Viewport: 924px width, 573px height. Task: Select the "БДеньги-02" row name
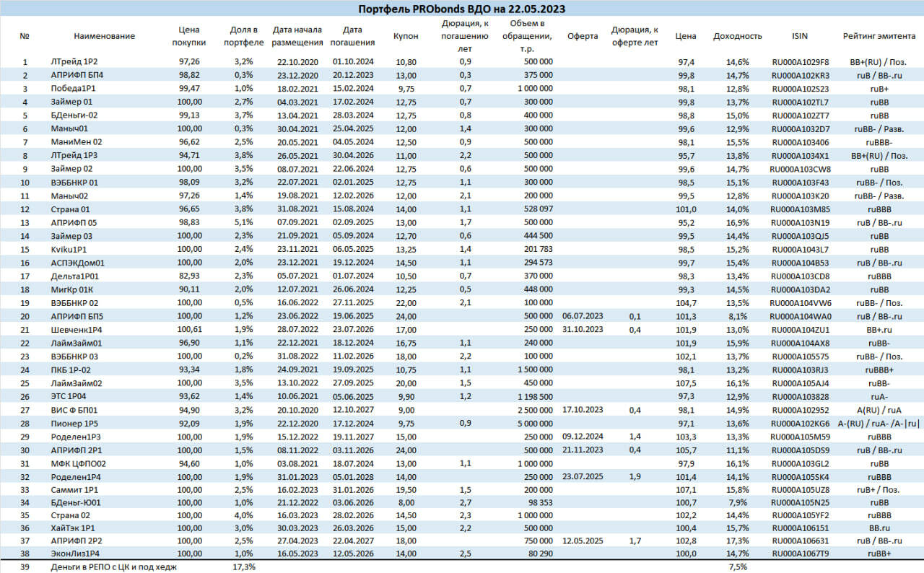point(74,115)
